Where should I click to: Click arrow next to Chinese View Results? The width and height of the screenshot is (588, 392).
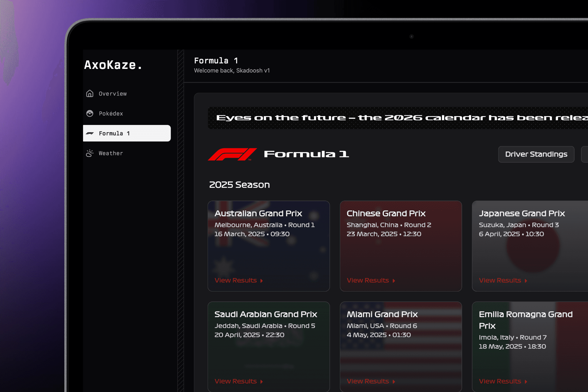coord(394,281)
